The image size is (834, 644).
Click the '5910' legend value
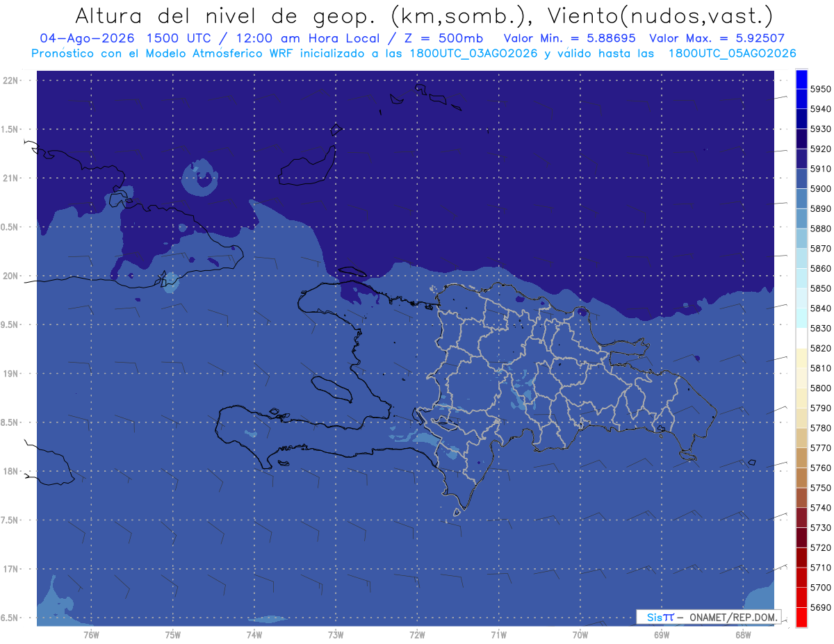(821, 169)
